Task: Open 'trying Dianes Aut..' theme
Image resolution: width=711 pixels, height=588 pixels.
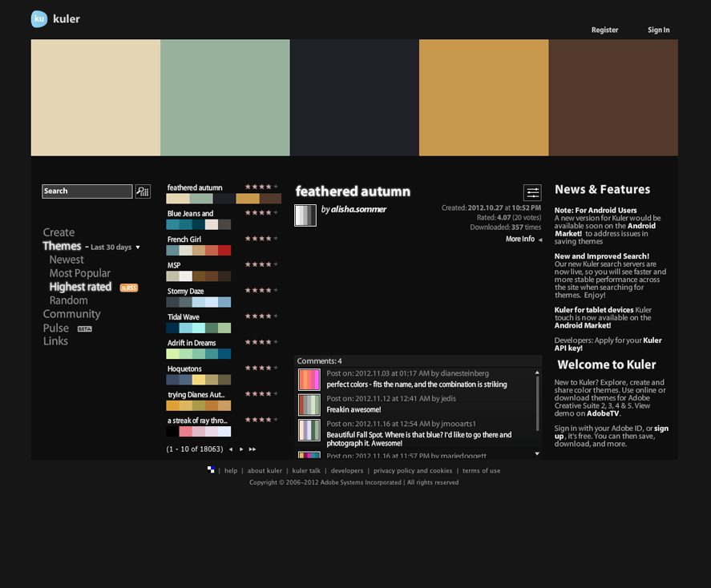Action: point(196,395)
